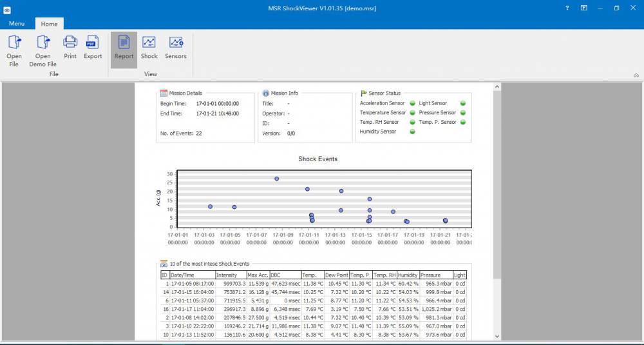Viewport: 644px width, 345px height.
Task: Click the Shock Events chart title
Action: click(318, 159)
